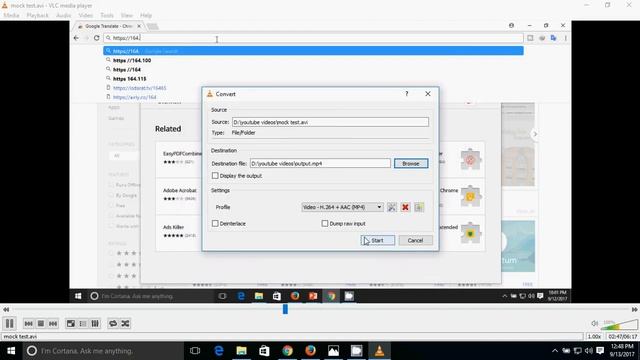Image resolution: width=640 pixels, height=360 pixels.
Task: Click the Chrome back arrow in the video
Action: (76, 38)
